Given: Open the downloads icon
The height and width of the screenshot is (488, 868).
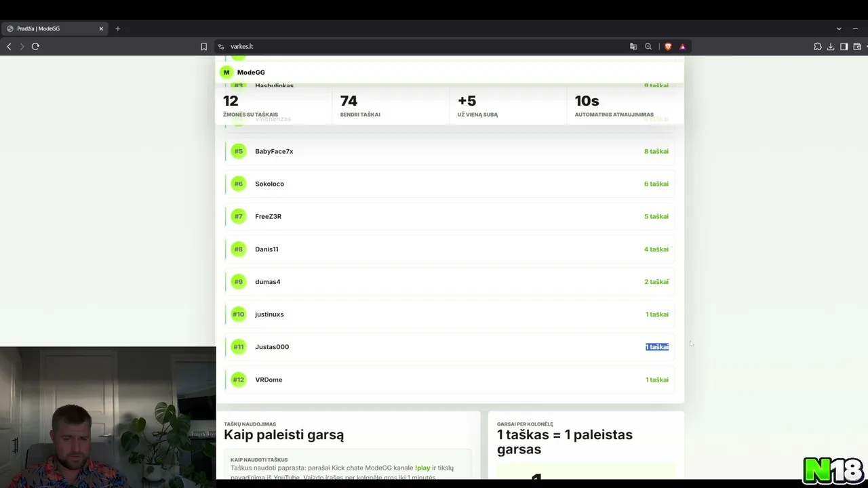Looking at the screenshot, I should [x=831, y=47].
